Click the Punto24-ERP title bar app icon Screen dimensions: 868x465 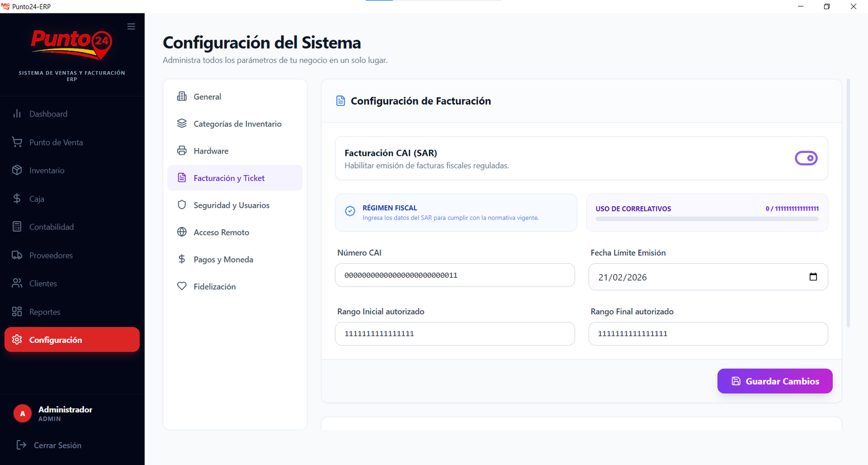(x=5, y=7)
